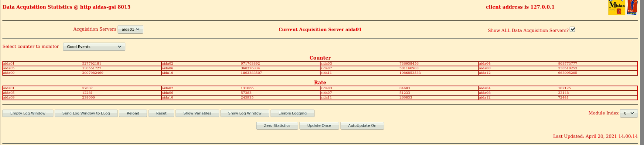Click the Midas logo icon
Image resolution: width=644 pixels, height=145 pixels.
(617, 7)
